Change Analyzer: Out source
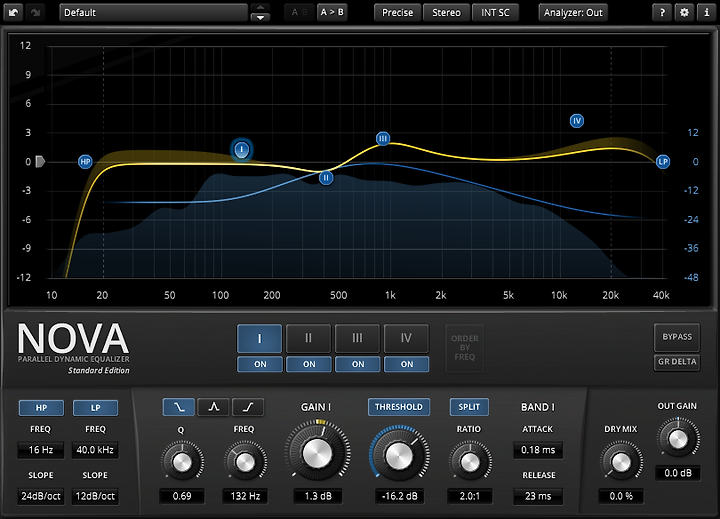 tap(573, 12)
